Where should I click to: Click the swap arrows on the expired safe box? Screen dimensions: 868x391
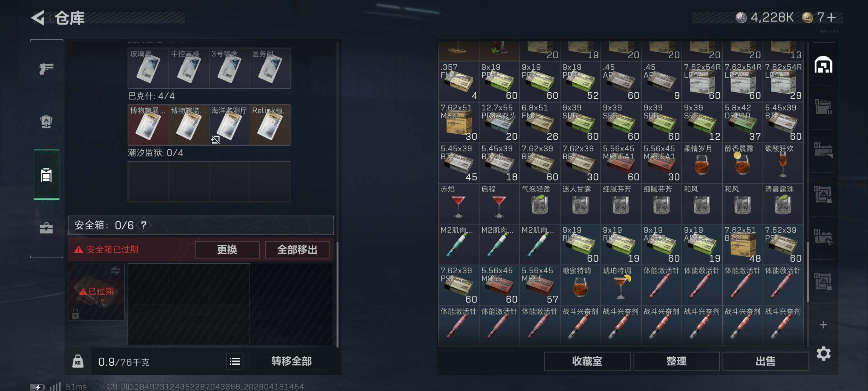[115, 270]
